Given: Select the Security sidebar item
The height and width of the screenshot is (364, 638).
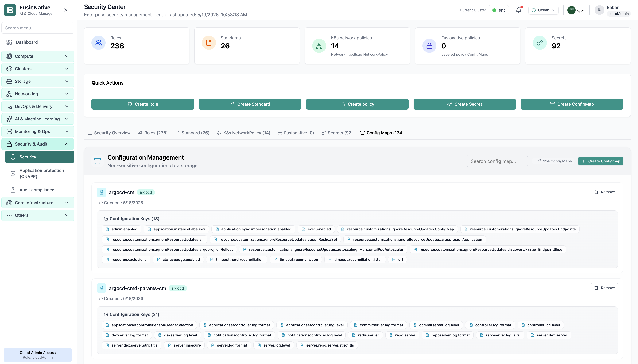Looking at the screenshot, I should tap(40, 157).
